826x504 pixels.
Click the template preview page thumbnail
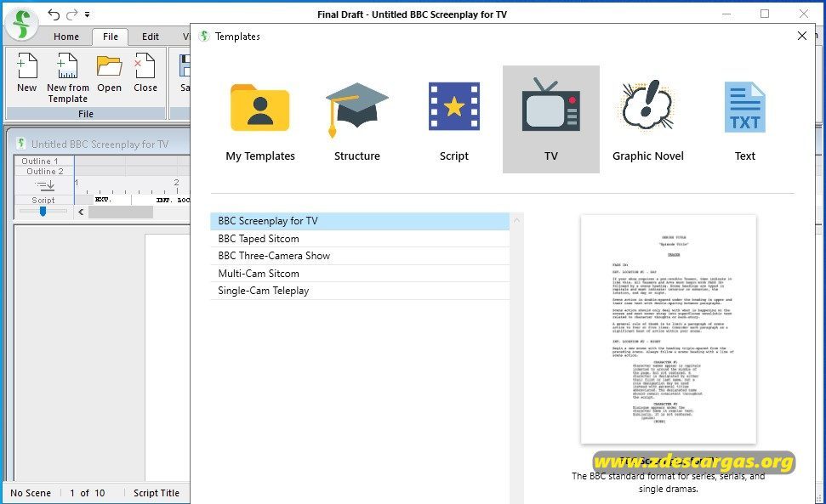click(668, 329)
